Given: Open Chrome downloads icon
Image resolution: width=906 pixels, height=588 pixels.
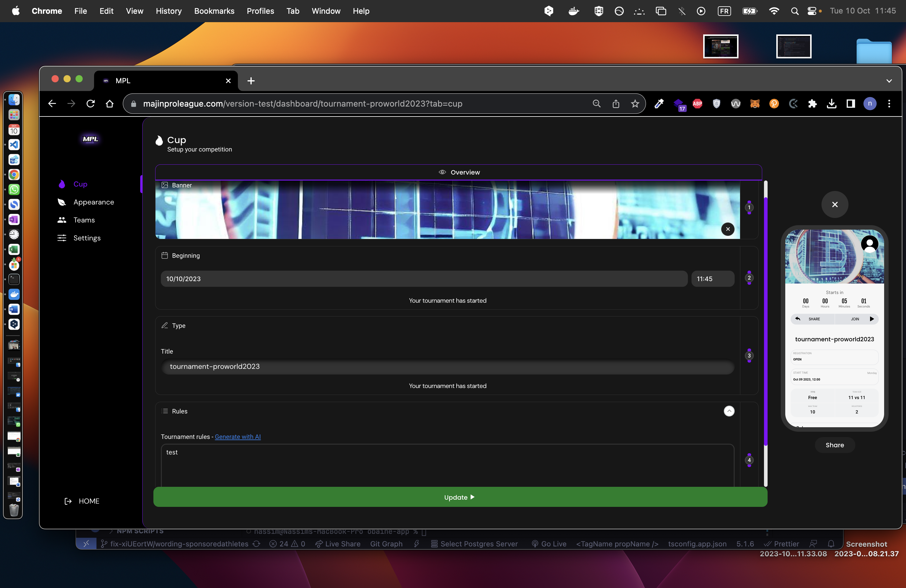Looking at the screenshot, I should tap(831, 104).
